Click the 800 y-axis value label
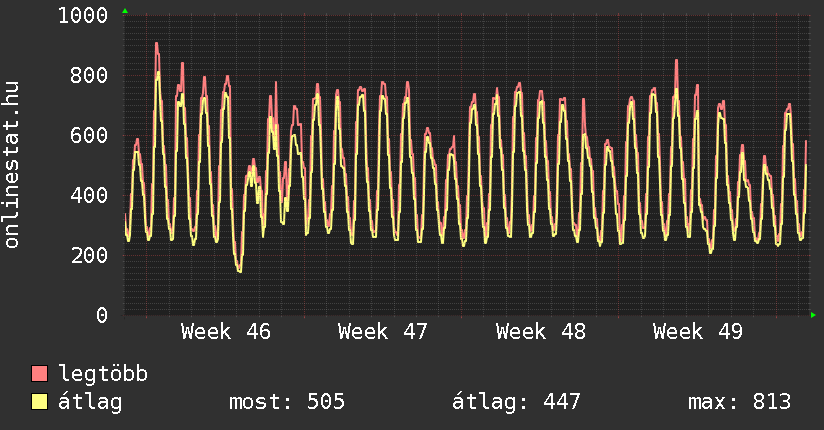Viewport: 824px width, 430px height. [x=89, y=75]
